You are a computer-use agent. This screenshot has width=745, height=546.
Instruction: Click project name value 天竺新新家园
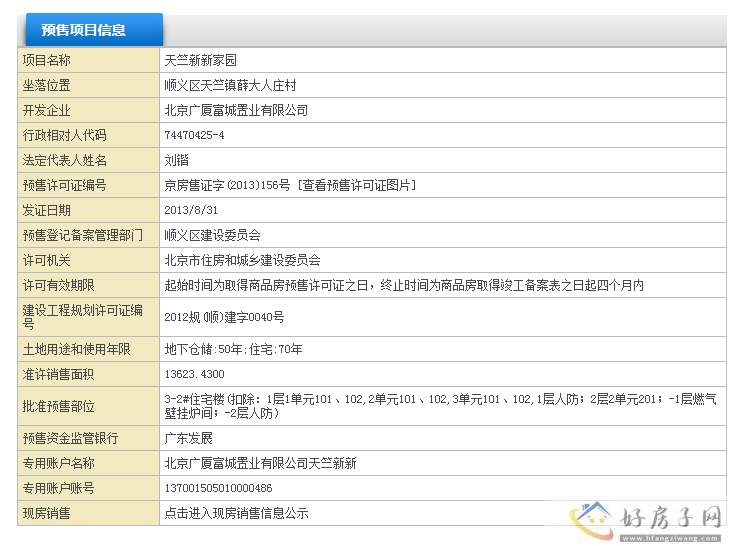[x=200, y=60]
